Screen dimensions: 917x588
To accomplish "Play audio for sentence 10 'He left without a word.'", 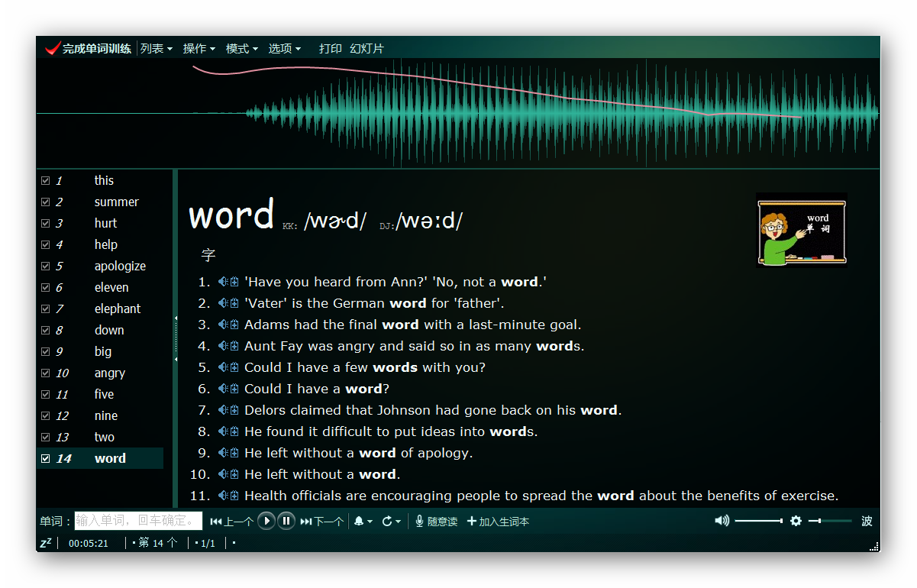I will point(222,474).
